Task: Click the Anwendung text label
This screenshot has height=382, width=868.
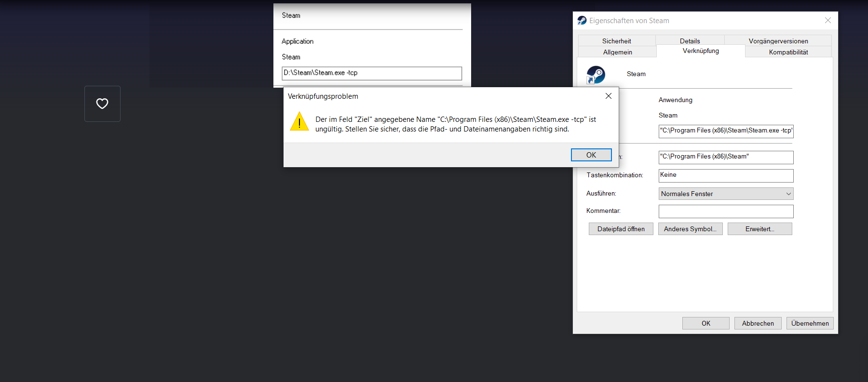Action: pyautogui.click(x=675, y=100)
